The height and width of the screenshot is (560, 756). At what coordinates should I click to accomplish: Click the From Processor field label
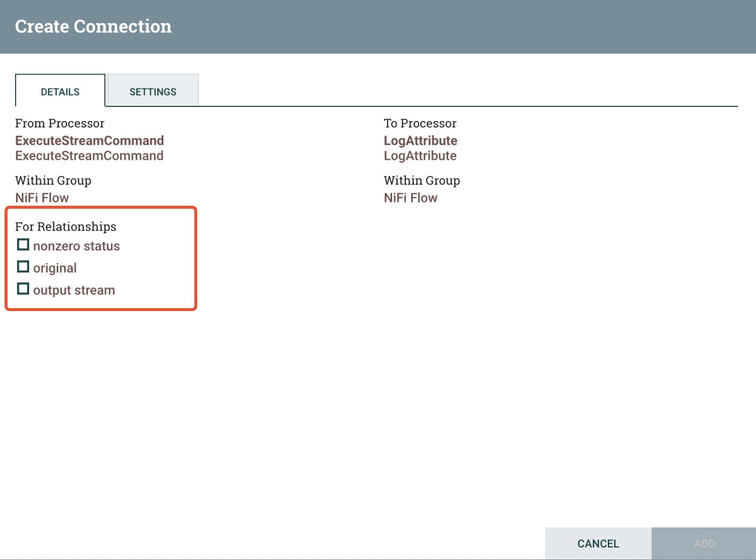(60, 124)
